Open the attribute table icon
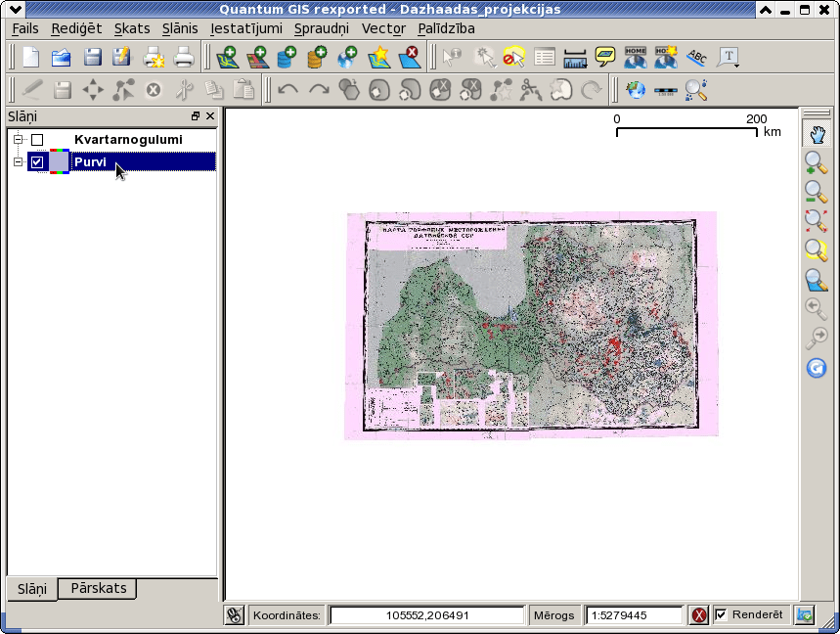Viewport: 840px width, 634px height. click(545, 57)
